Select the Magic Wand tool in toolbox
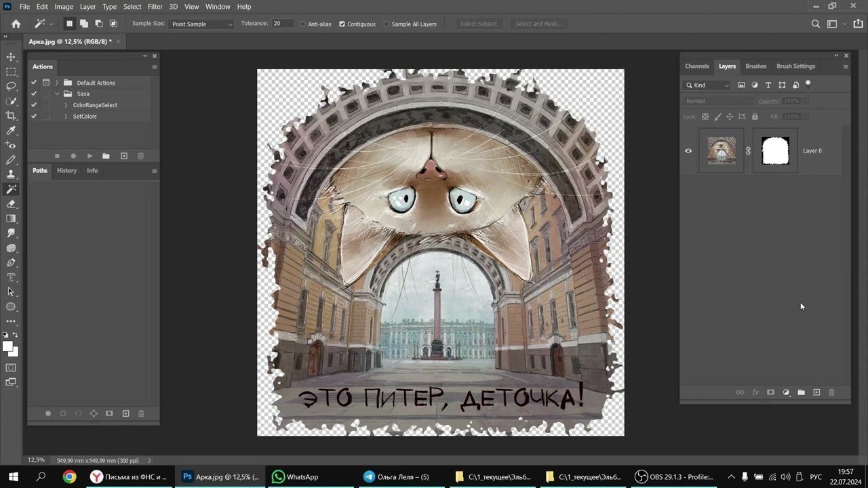The height and width of the screenshot is (488, 868). 11,189
